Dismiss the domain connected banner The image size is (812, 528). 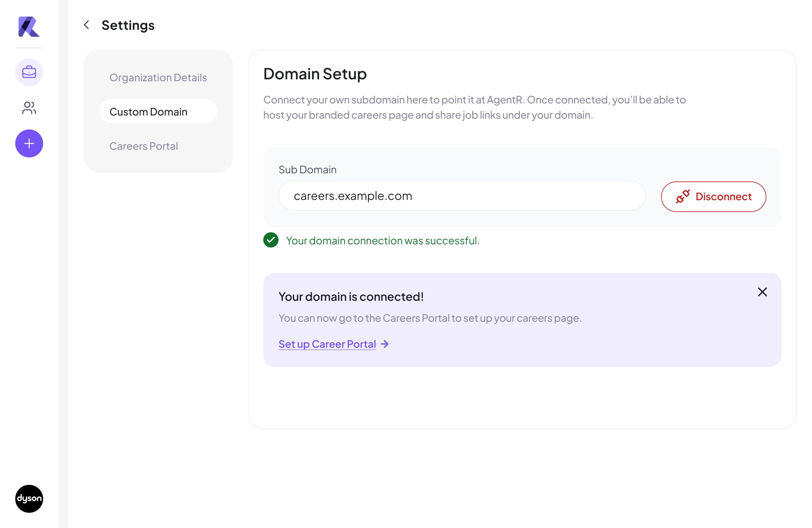click(x=762, y=292)
